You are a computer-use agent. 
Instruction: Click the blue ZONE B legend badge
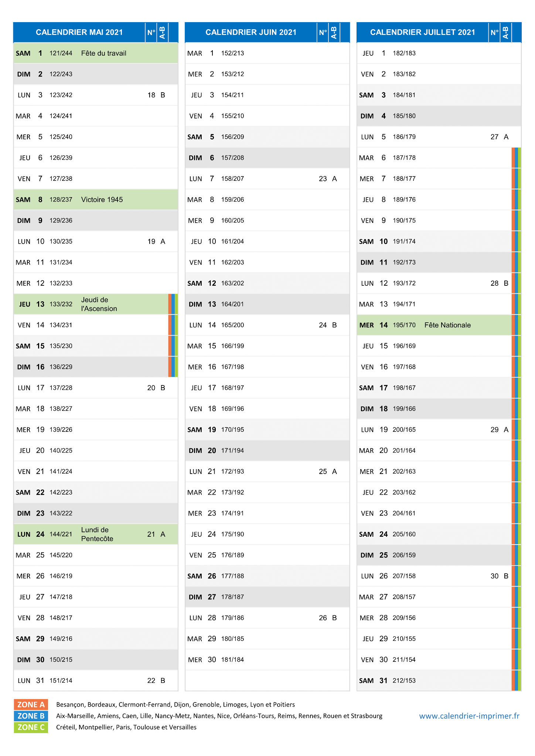(31, 716)
